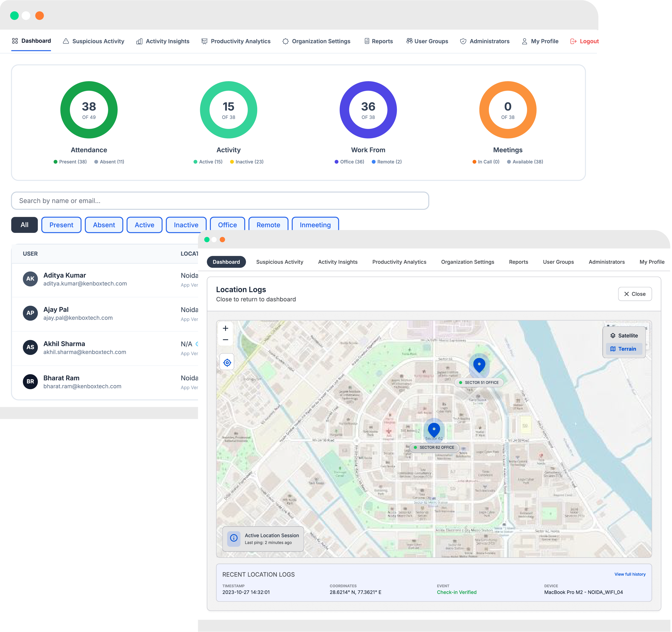Viewport: 672px width, 632px height.
Task: Select the Present filter chip
Action: click(61, 225)
